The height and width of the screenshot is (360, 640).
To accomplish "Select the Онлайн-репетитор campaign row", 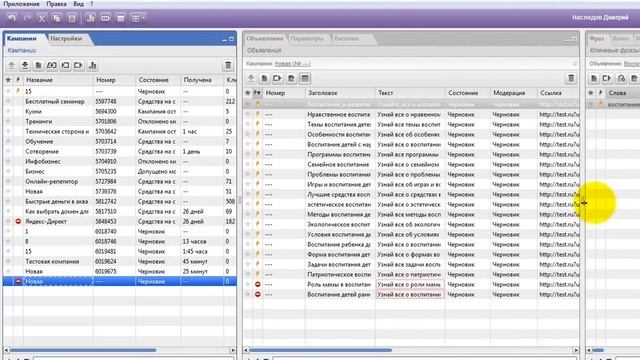I will tap(120, 182).
